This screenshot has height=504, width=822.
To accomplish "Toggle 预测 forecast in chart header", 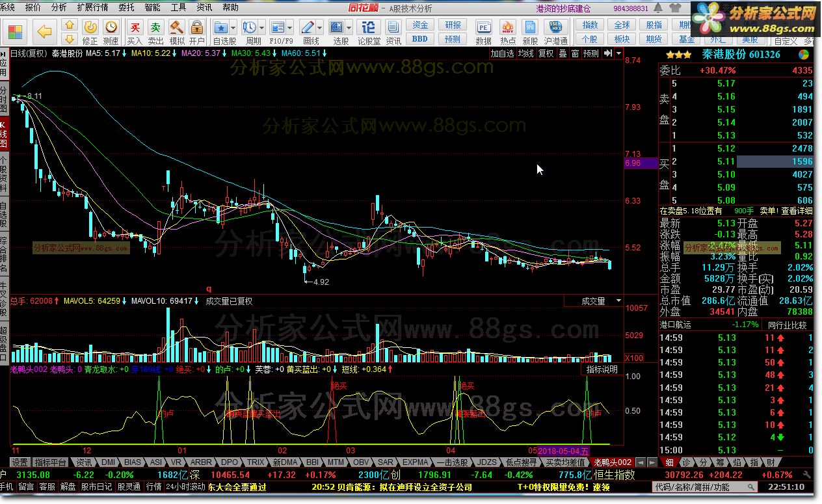I will click(591, 53).
